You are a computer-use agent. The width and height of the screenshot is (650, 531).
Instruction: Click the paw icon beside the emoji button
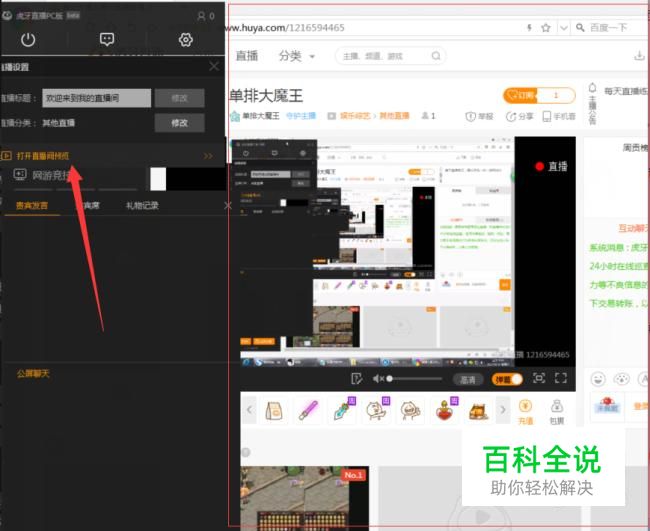point(621,379)
